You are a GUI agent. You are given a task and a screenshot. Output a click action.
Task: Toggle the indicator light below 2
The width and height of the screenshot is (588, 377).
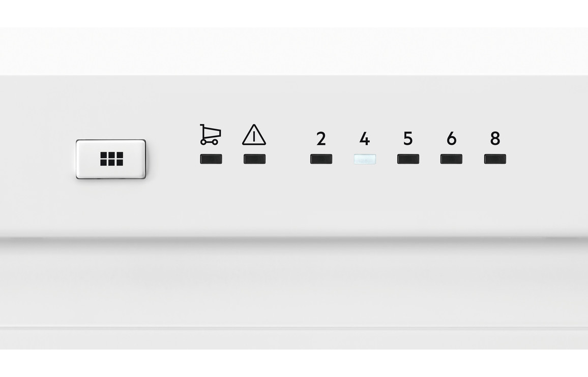click(321, 159)
